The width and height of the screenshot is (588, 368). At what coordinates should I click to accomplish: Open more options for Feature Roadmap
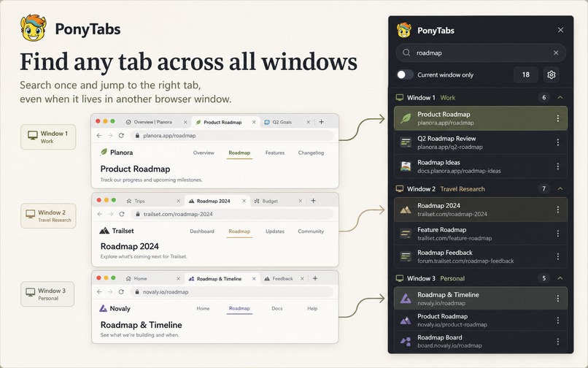(557, 234)
